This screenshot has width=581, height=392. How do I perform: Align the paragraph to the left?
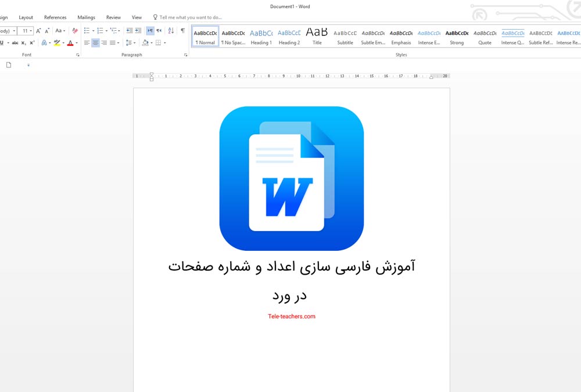pos(87,43)
